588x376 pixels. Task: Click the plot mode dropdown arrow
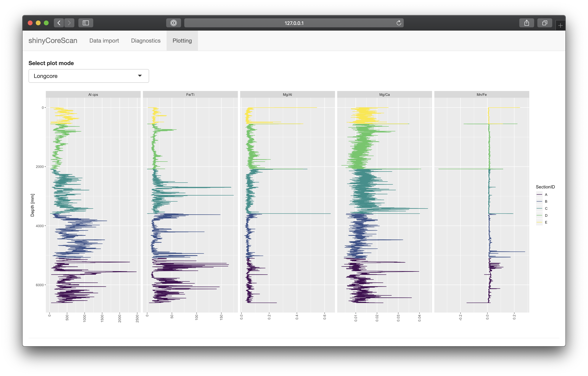pyautogui.click(x=140, y=76)
